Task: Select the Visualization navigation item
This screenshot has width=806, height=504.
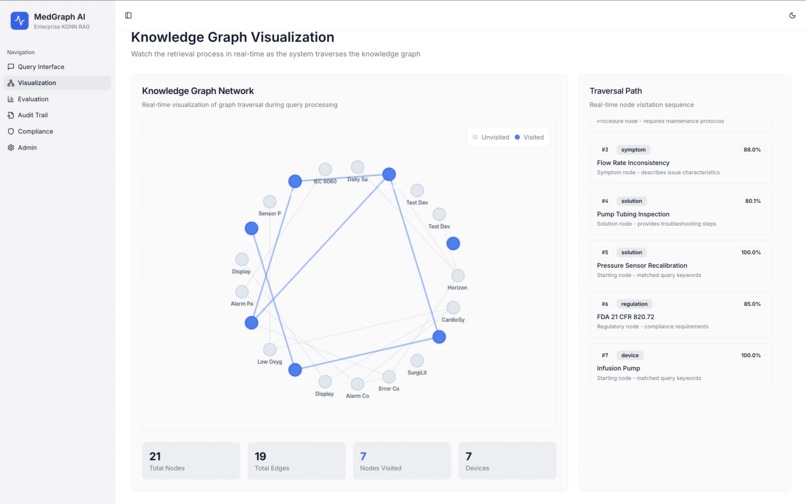Action: coord(57,83)
